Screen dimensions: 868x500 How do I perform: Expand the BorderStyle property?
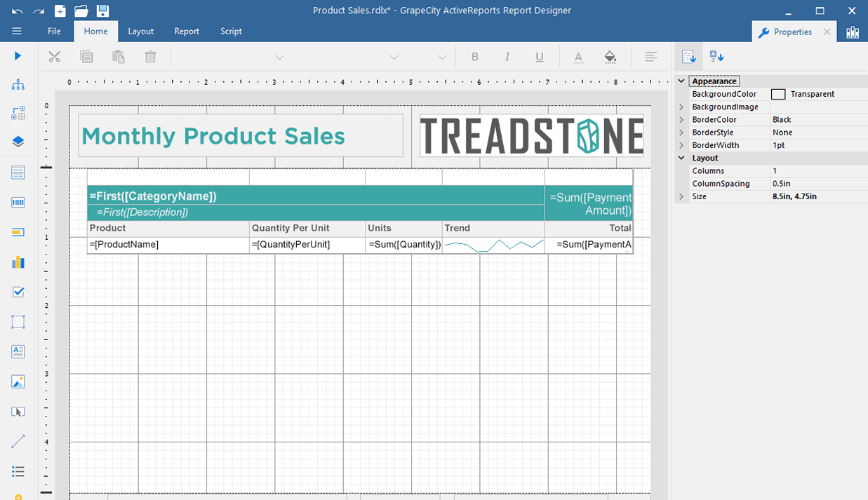(x=681, y=133)
